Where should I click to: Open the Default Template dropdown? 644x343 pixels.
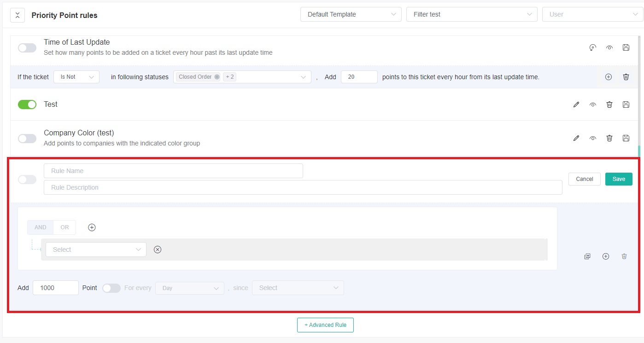pos(351,14)
